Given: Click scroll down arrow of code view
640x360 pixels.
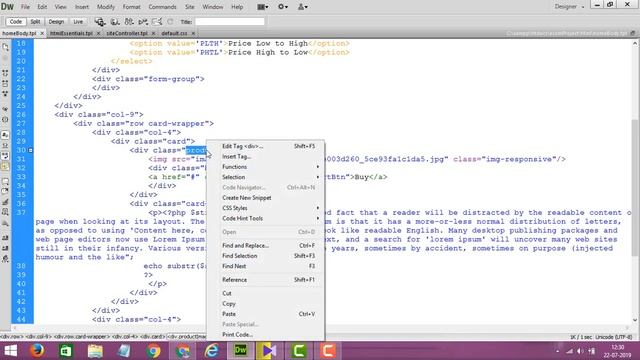Looking at the screenshot, I should coord(635,320).
